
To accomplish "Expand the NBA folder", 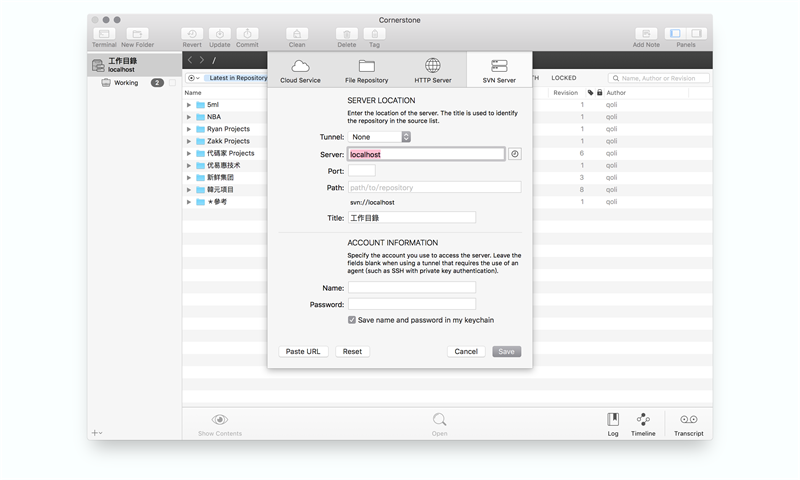I will click(189, 117).
